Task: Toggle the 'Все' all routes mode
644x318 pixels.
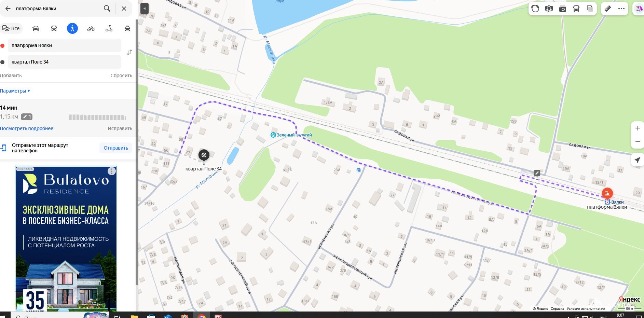Action: pyautogui.click(x=11, y=28)
